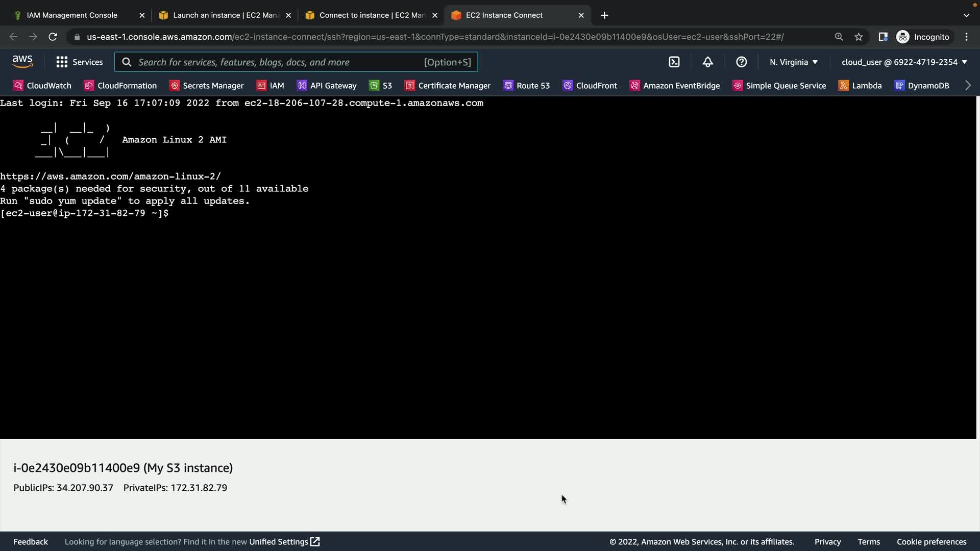The image size is (980, 551).
Task: Switch to IAM Management Console tab
Action: pyautogui.click(x=72, y=15)
